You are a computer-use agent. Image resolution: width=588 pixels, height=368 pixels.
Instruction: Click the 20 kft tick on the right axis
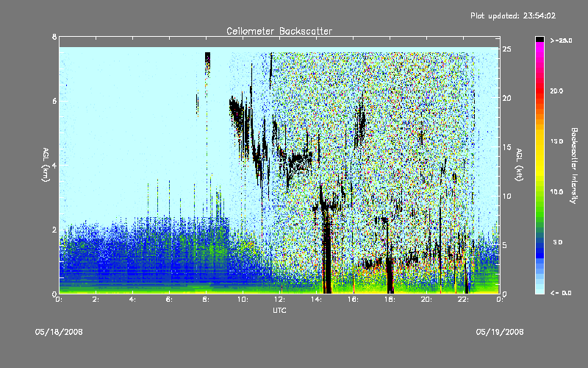507,98
